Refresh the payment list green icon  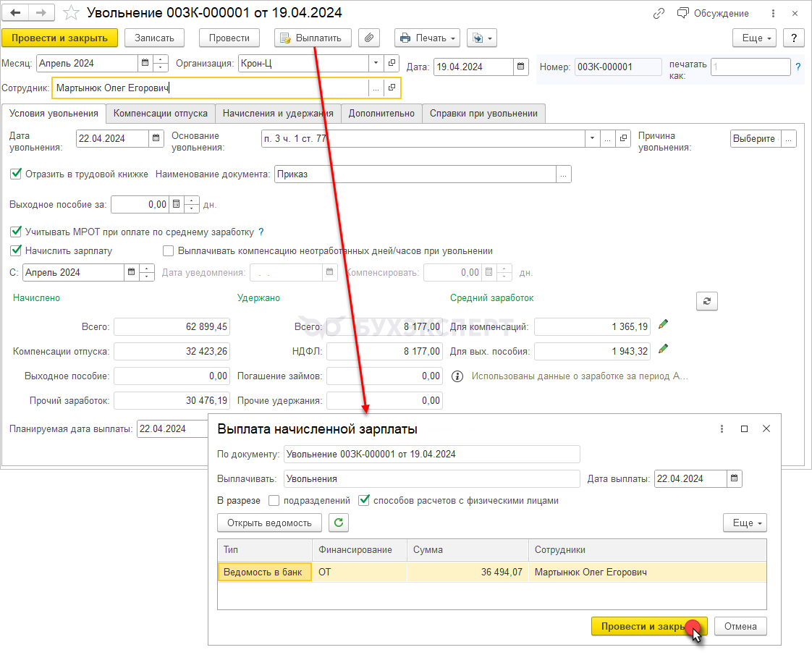click(339, 523)
